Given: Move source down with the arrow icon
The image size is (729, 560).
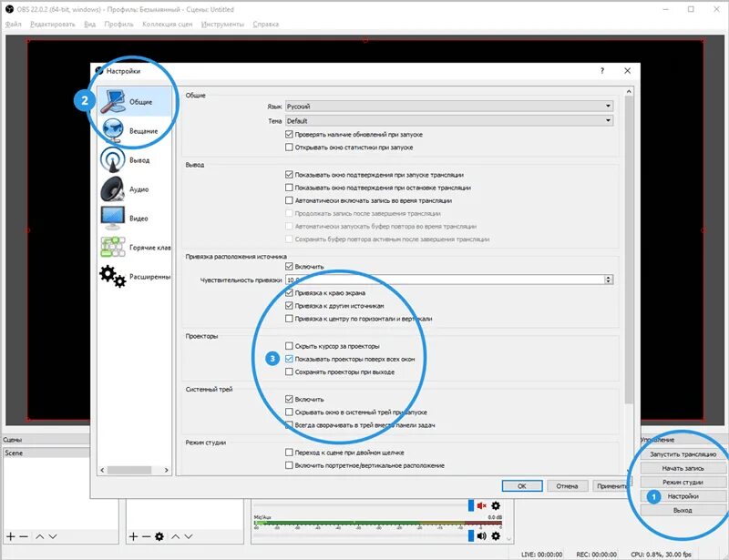Looking at the screenshot, I should tap(189, 536).
